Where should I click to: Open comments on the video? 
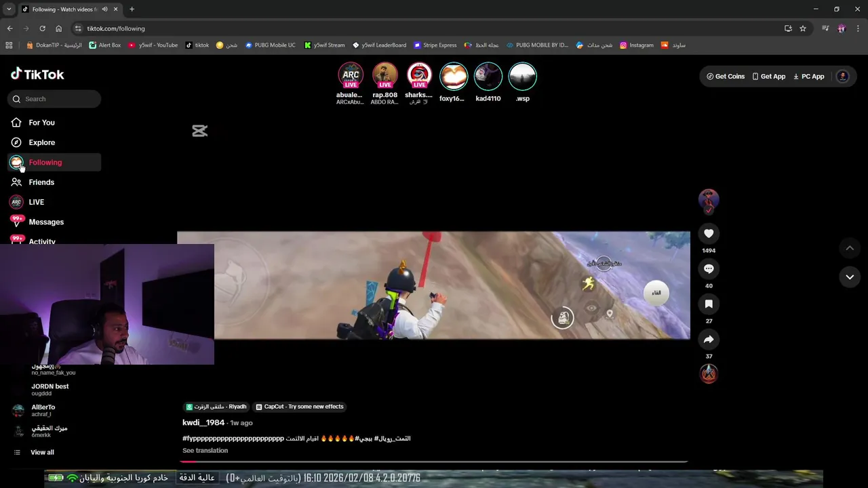[x=709, y=268]
